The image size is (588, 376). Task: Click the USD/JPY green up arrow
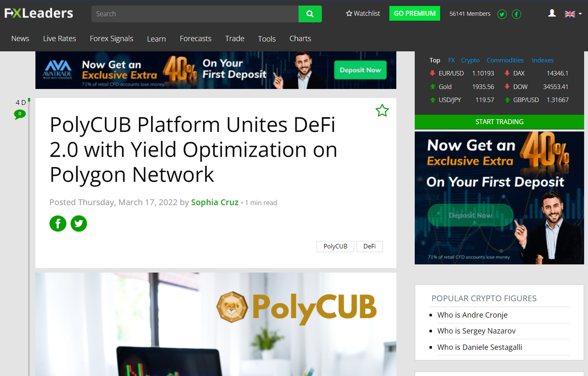pos(432,100)
